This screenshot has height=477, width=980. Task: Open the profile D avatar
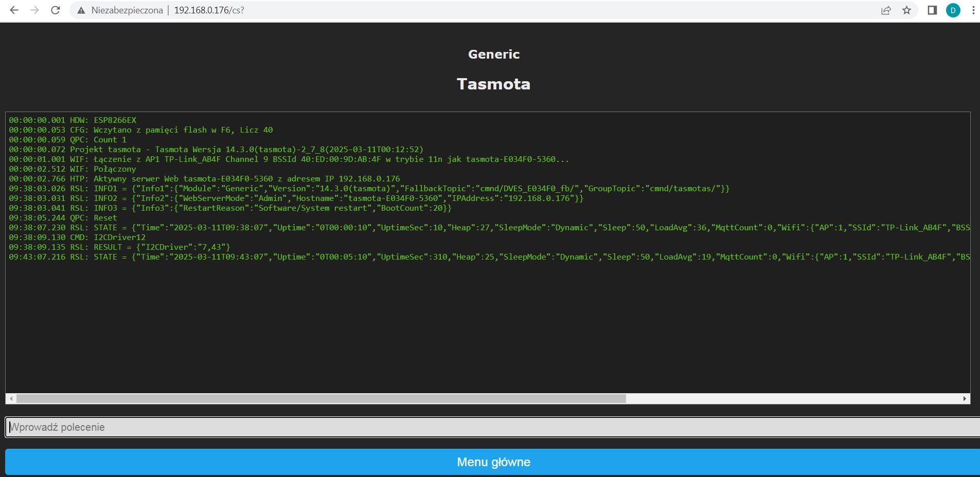click(x=953, y=10)
